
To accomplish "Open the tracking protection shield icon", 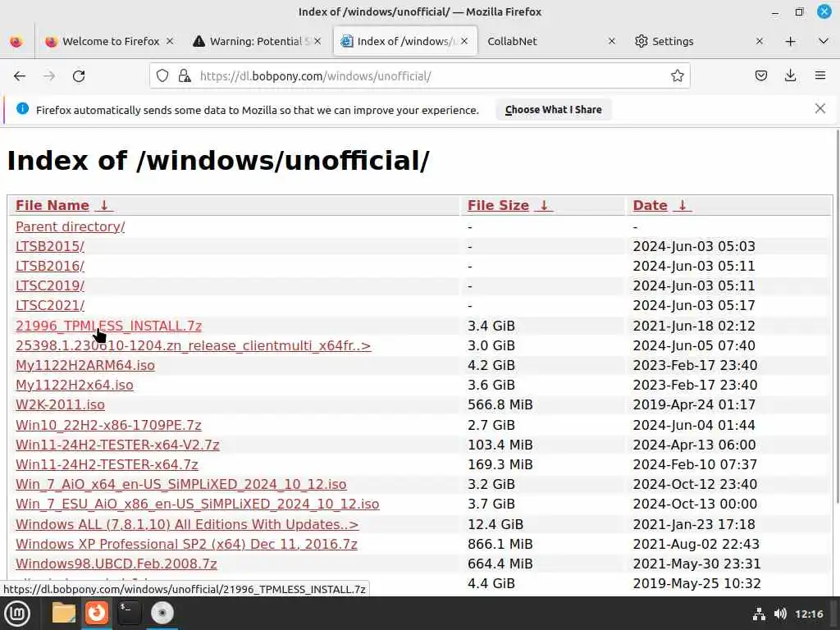I will (x=162, y=76).
